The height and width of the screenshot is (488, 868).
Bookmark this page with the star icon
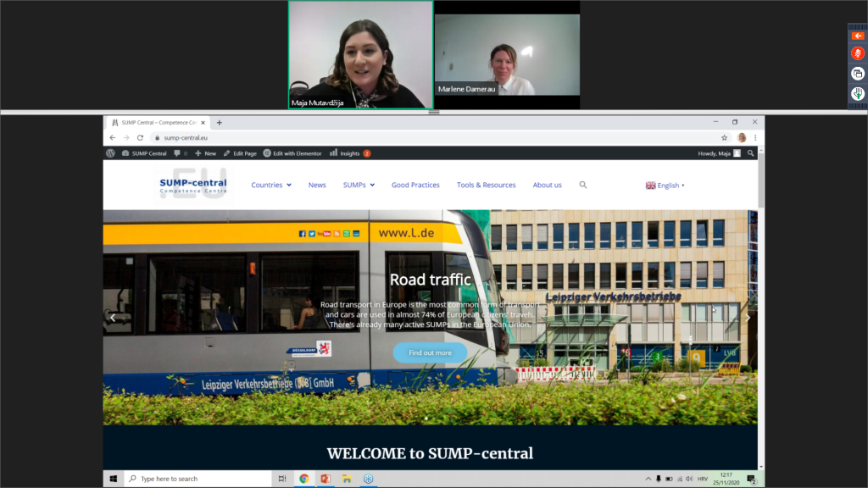(x=724, y=138)
